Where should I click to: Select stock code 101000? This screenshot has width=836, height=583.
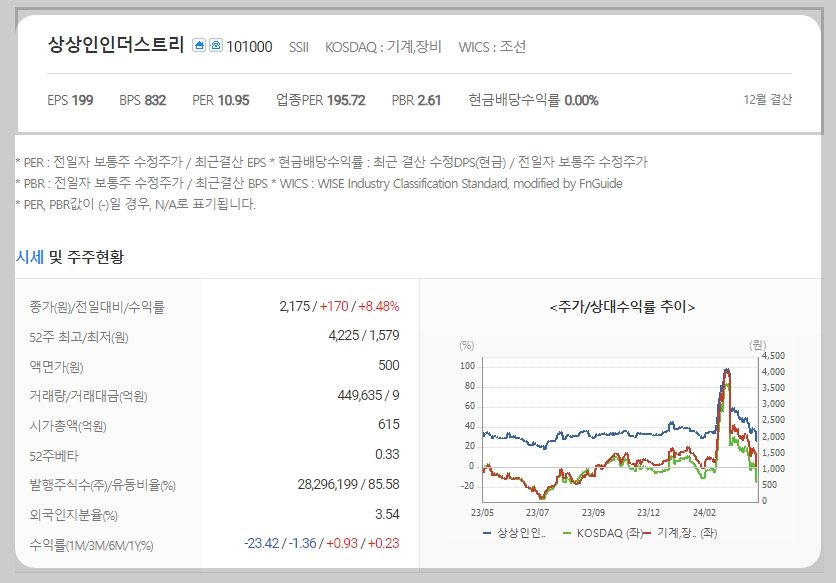coord(249,47)
